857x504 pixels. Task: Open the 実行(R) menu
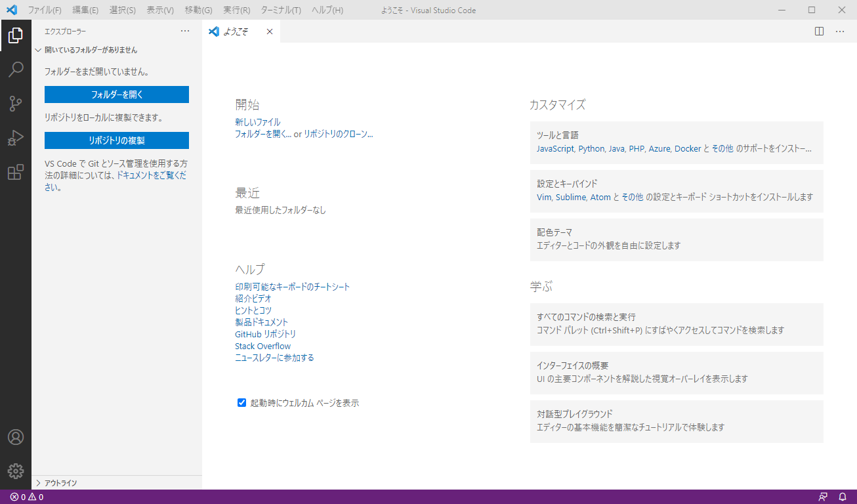click(236, 10)
